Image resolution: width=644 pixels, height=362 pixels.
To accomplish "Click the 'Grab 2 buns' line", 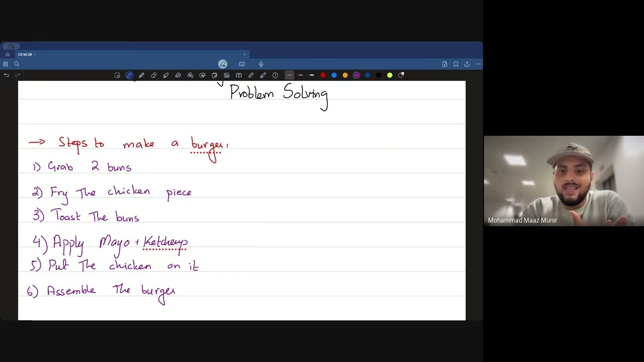I will (x=82, y=167).
